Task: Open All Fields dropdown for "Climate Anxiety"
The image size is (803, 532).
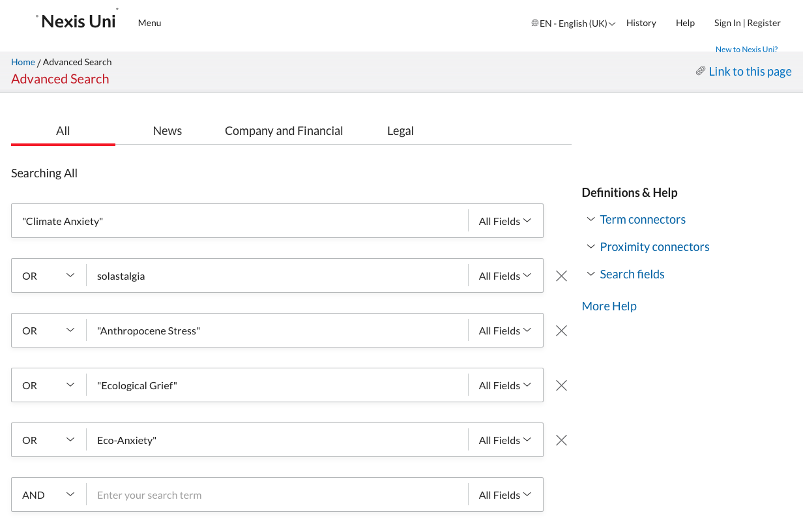Action: 505,221
